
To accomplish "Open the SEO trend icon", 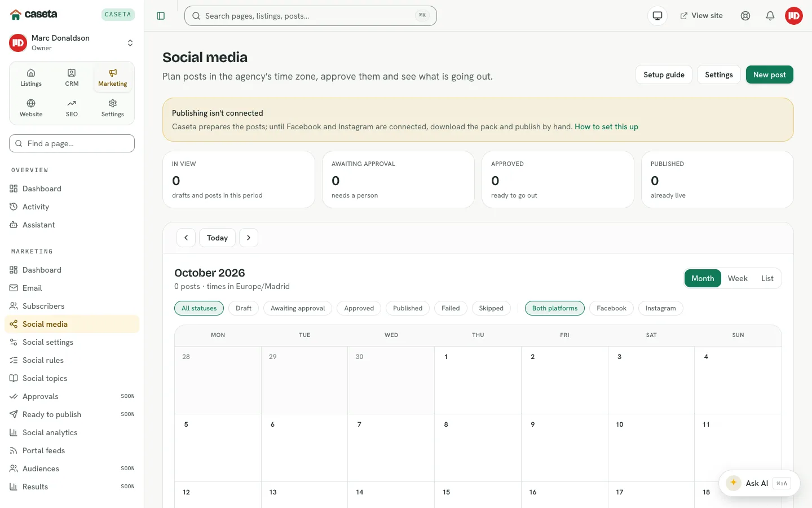I will pos(72,108).
